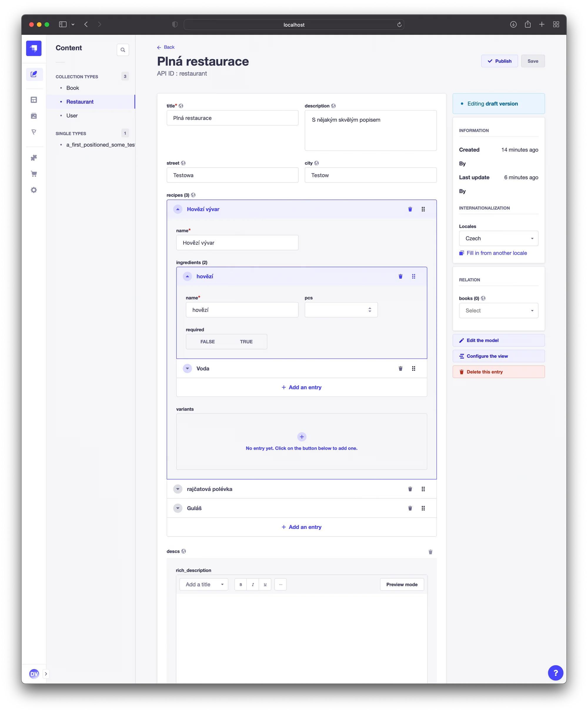Open User collection type
Viewport: 588px width, 712px height.
72,116
